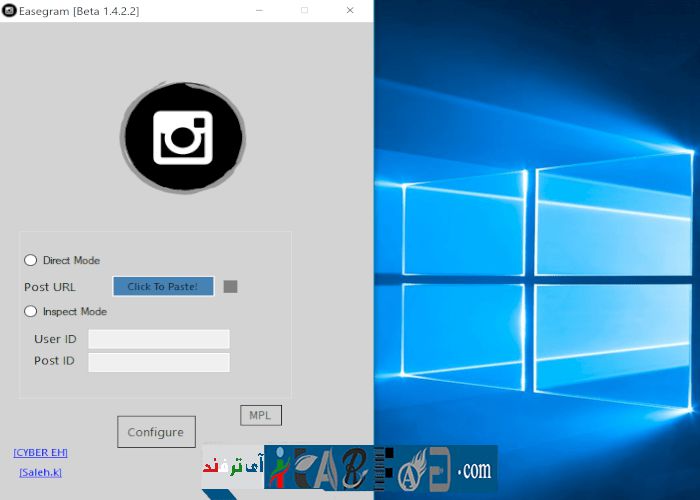Viewport: 700px width, 500px height.
Task: Click the Post URL label
Action: (x=50, y=287)
